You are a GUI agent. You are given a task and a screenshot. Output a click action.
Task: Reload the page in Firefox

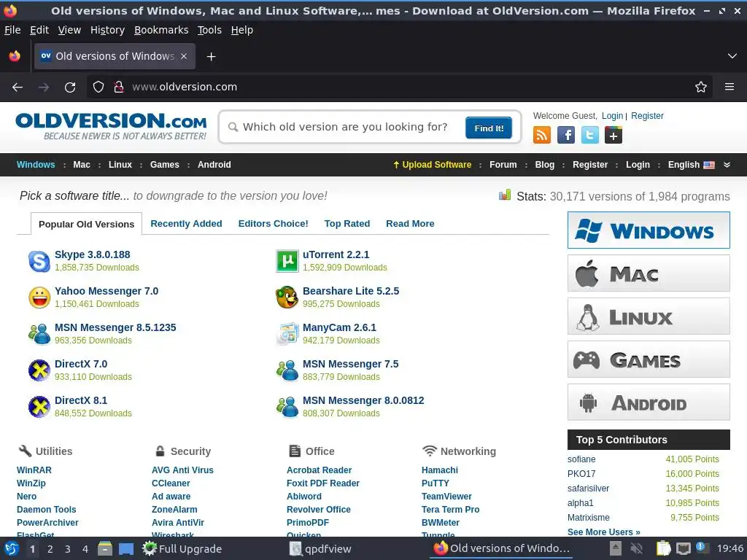(70, 87)
